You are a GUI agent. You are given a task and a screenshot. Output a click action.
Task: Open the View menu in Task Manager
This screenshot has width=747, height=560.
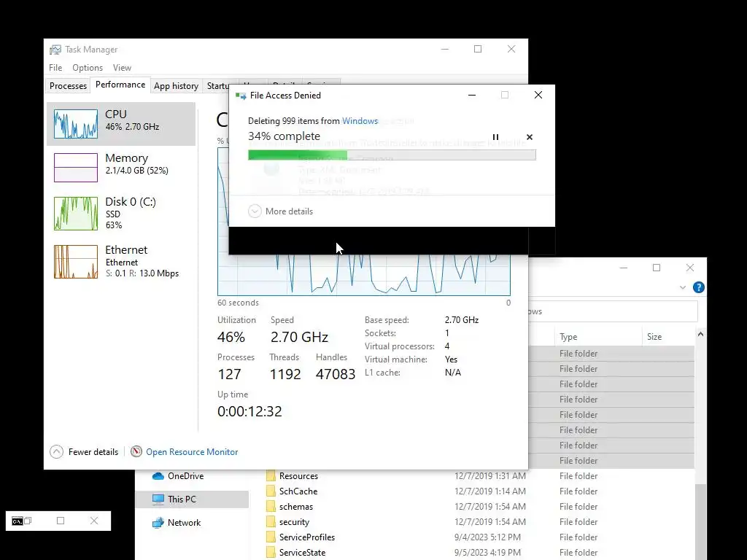122,68
